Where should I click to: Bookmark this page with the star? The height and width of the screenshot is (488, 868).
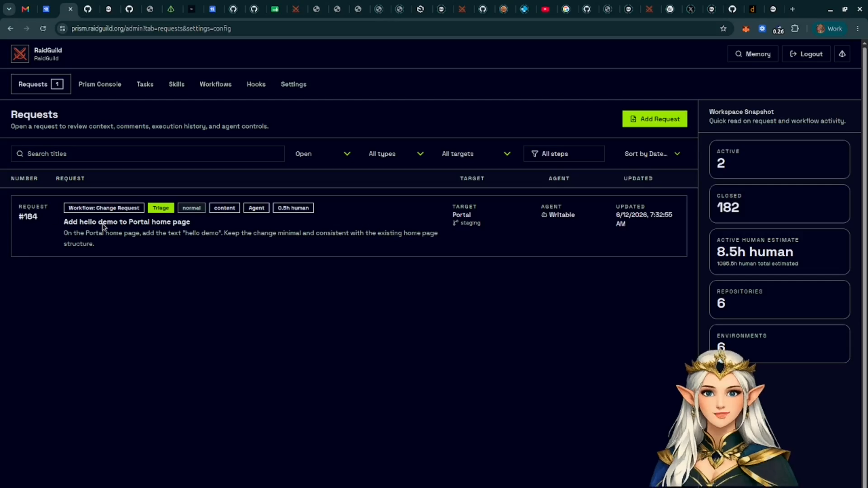[x=723, y=28]
